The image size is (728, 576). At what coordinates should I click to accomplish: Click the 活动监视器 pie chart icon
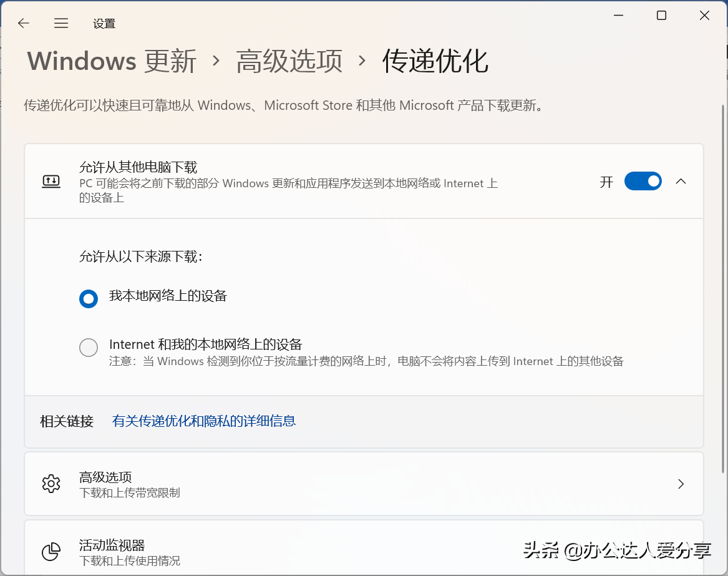tap(51, 552)
